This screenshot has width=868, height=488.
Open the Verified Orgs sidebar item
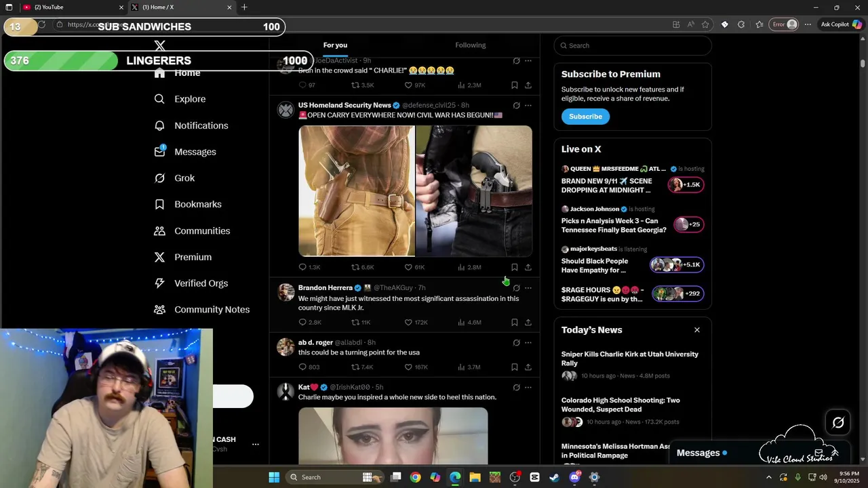pyautogui.click(x=191, y=283)
